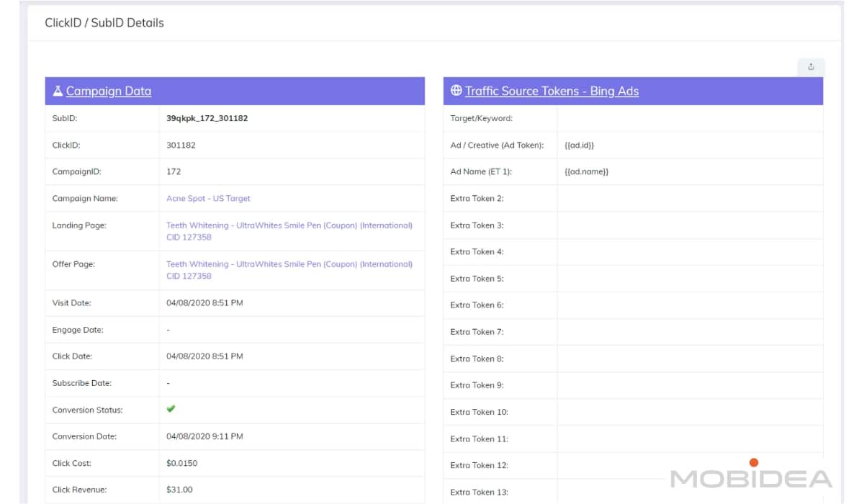Click the Engage Date: label
This screenshot has height=504, width=864.
pyautogui.click(x=78, y=330)
